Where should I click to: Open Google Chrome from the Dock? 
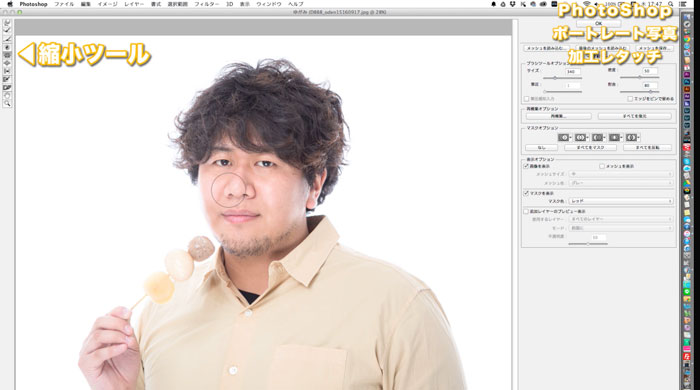[x=687, y=39]
